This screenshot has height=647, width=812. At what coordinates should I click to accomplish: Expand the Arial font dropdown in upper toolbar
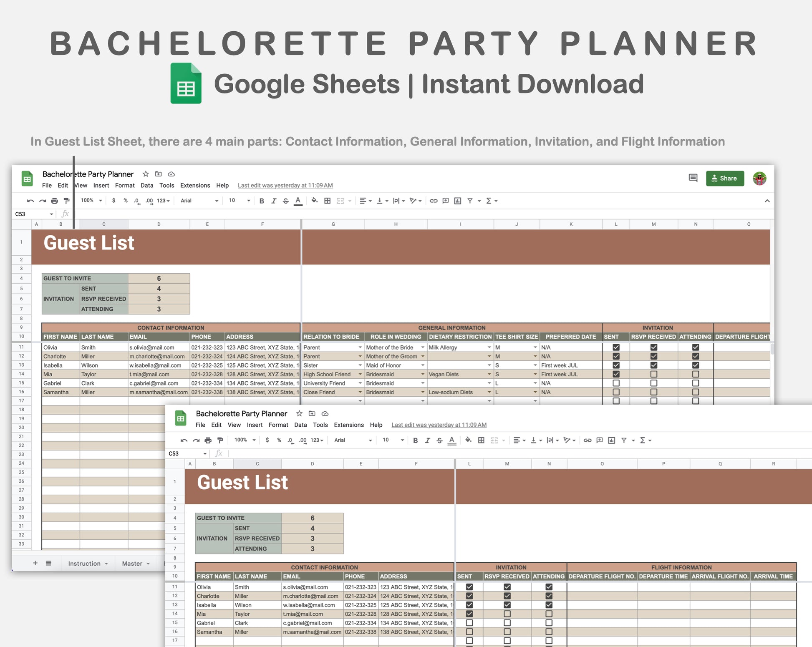click(x=217, y=201)
